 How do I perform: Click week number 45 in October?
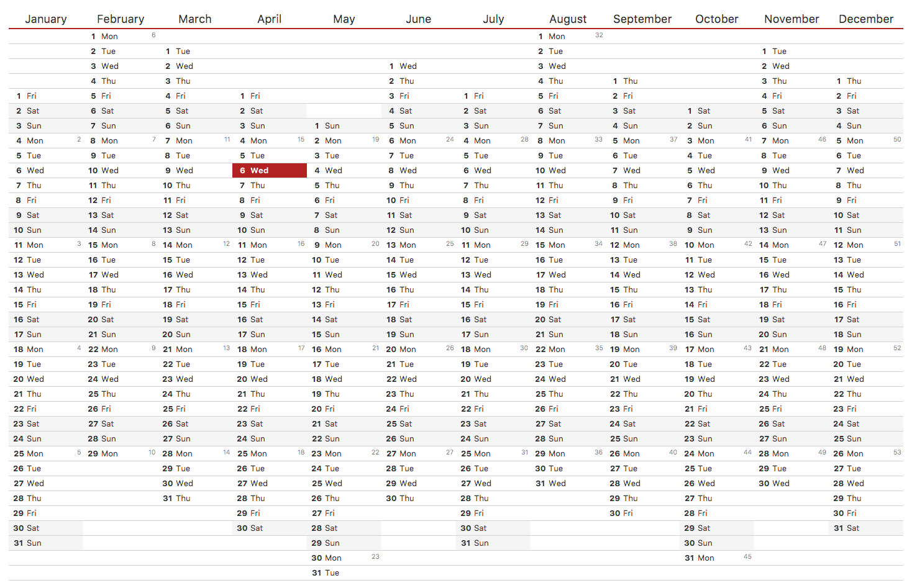747,556
